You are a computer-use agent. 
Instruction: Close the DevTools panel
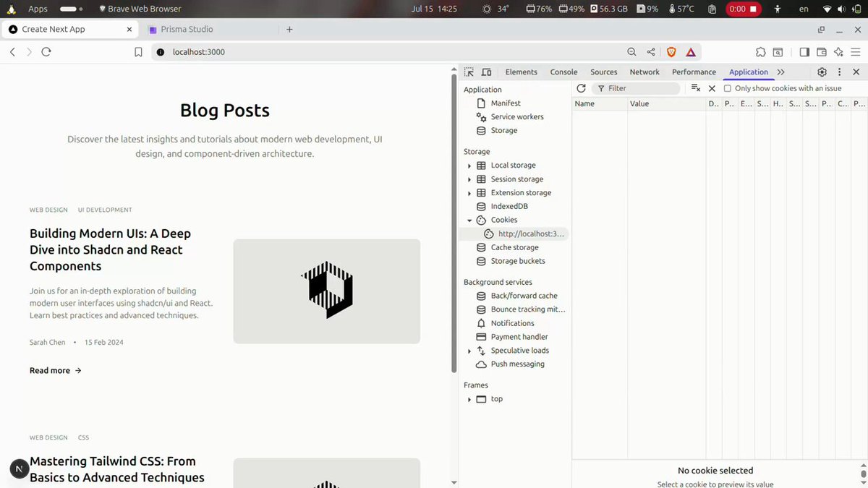856,72
